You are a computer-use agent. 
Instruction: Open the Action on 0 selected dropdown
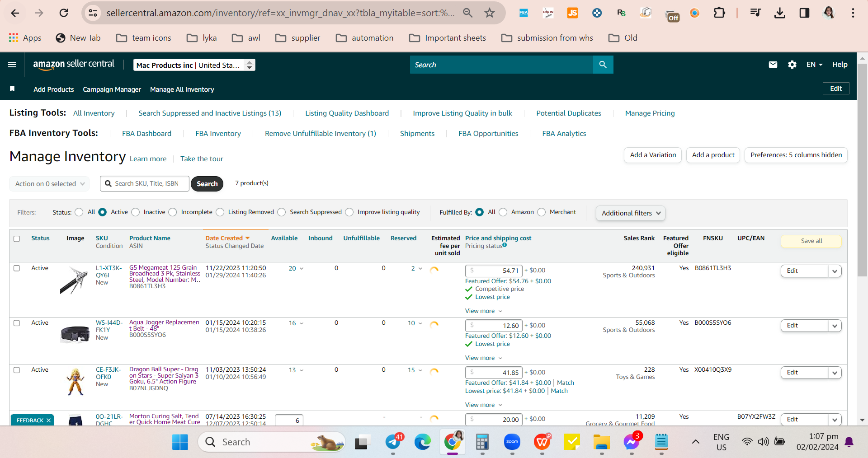[49, 184]
